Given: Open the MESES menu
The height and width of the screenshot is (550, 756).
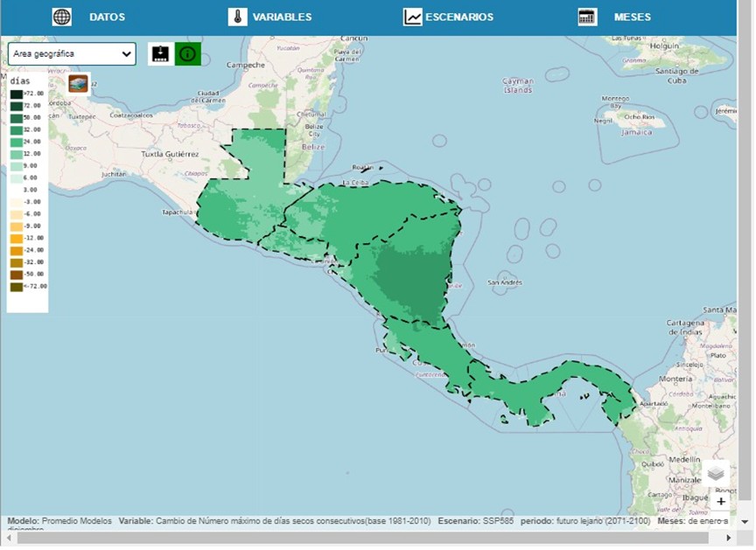Looking at the screenshot, I should click(x=632, y=17).
